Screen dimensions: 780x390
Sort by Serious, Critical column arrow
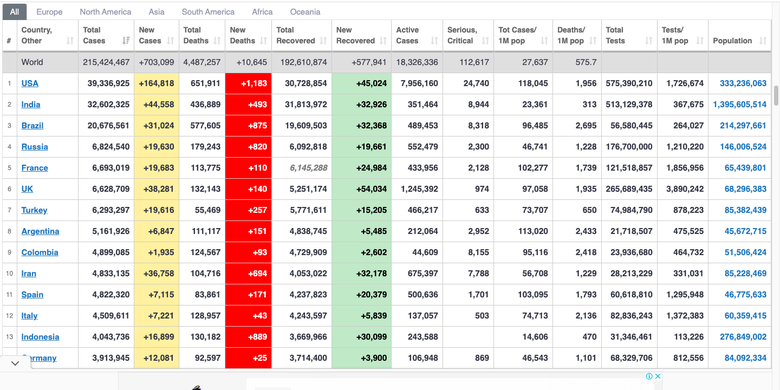click(x=486, y=41)
